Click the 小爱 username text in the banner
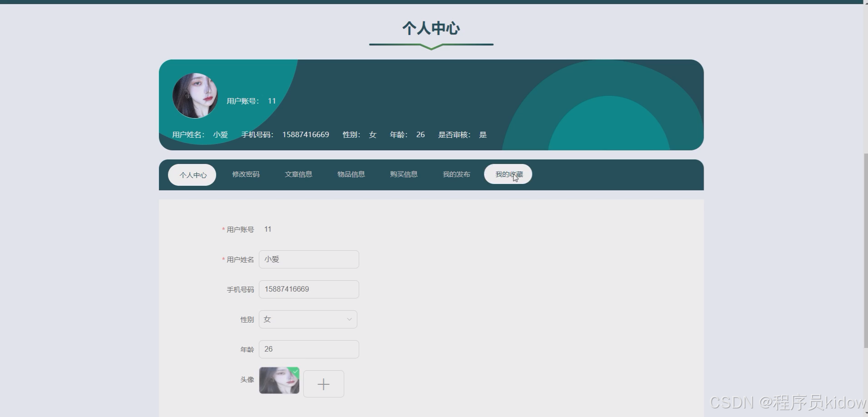The height and width of the screenshot is (417, 868). click(221, 134)
